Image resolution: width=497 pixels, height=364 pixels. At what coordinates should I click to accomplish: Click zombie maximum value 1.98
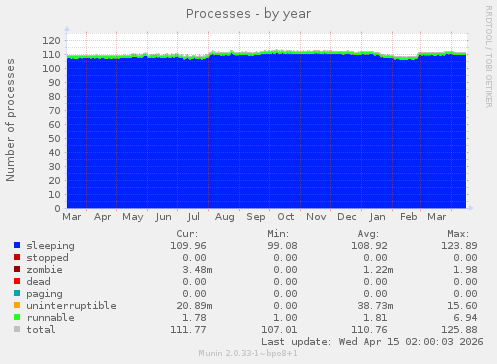coord(465,270)
